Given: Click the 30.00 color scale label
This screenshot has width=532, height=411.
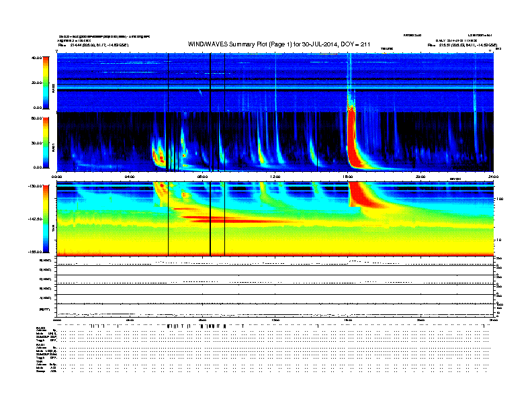Looking at the screenshot, I should click(x=37, y=143).
